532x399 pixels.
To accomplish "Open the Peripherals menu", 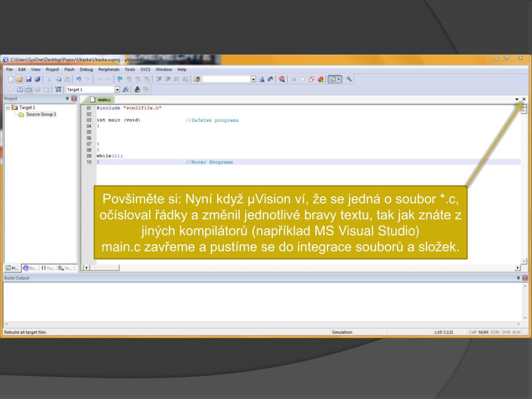I will pos(109,69).
